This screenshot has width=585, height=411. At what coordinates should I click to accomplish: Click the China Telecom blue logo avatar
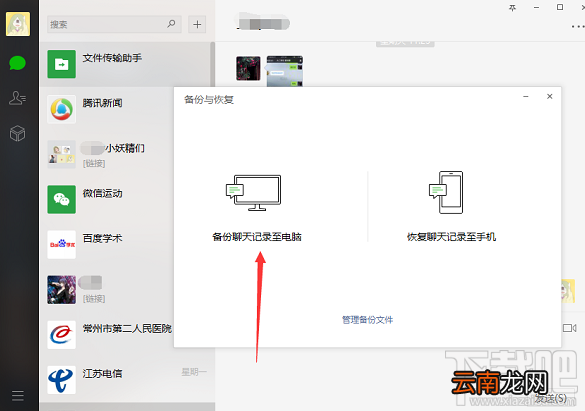point(62,380)
